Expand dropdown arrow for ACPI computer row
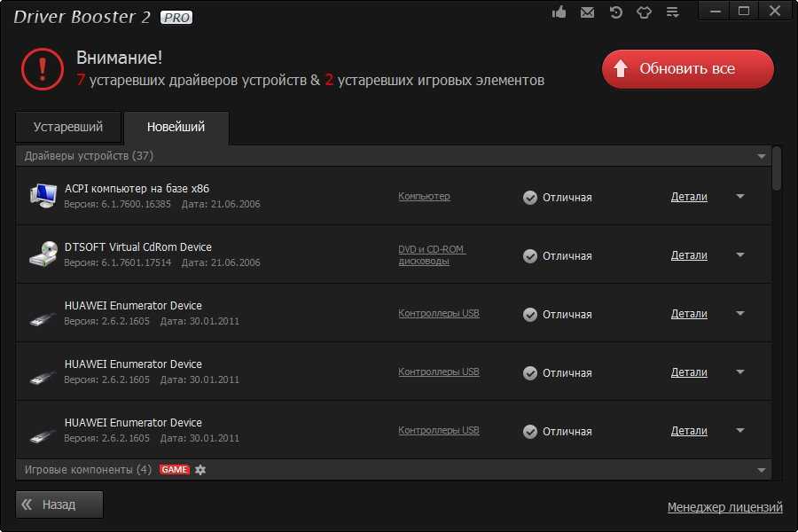The width and height of the screenshot is (798, 532). pos(740,196)
